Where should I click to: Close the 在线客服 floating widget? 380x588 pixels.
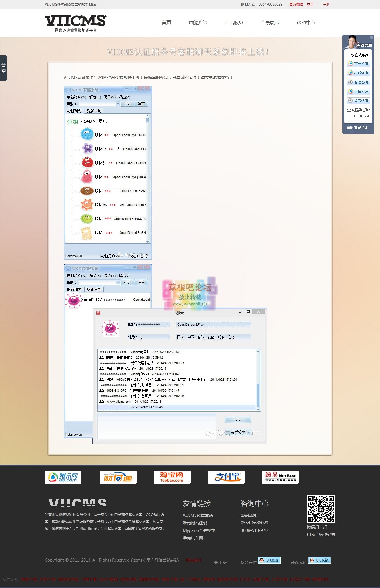click(371, 38)
